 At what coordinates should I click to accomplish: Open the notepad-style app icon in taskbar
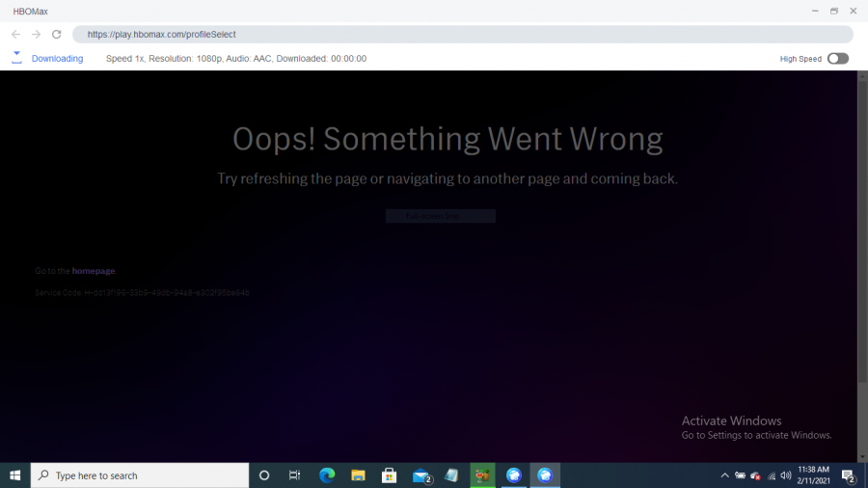451,475
